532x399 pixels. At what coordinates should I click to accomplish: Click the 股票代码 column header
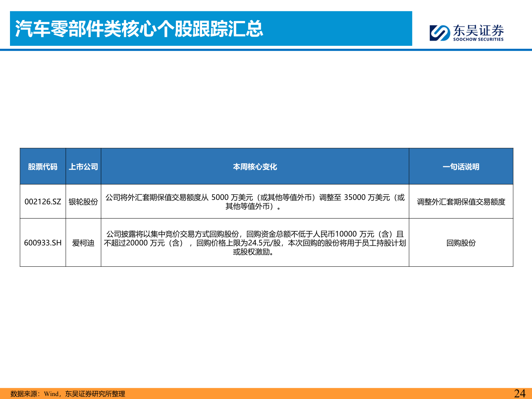[x=43, y=167]
